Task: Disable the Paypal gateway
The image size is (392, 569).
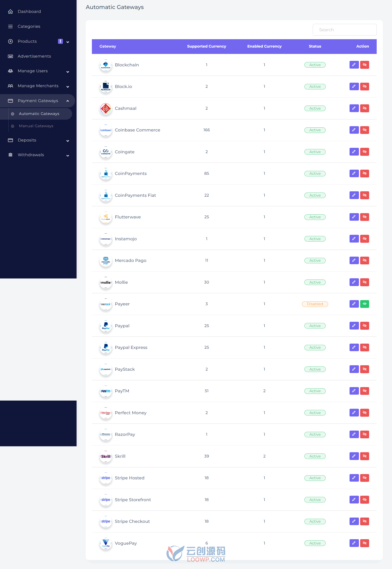Action: tap(364, 326)
